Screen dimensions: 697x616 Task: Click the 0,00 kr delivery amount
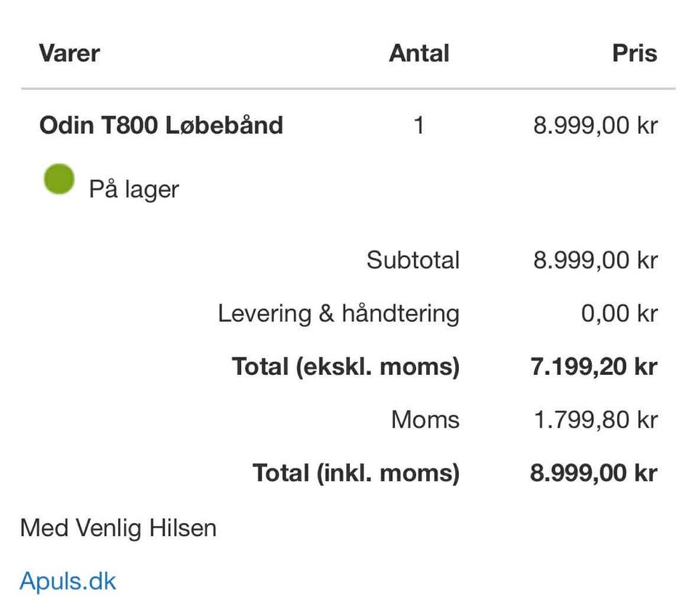619,314
